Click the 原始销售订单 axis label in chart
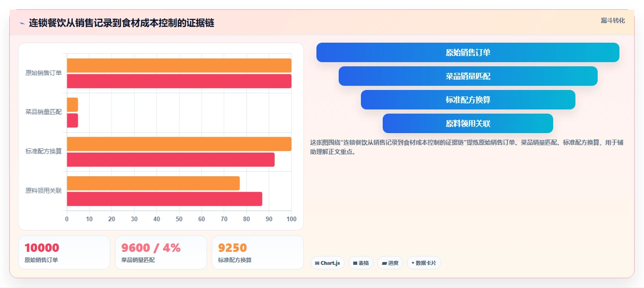The image size is (644, 288). (x=44, y=73)
